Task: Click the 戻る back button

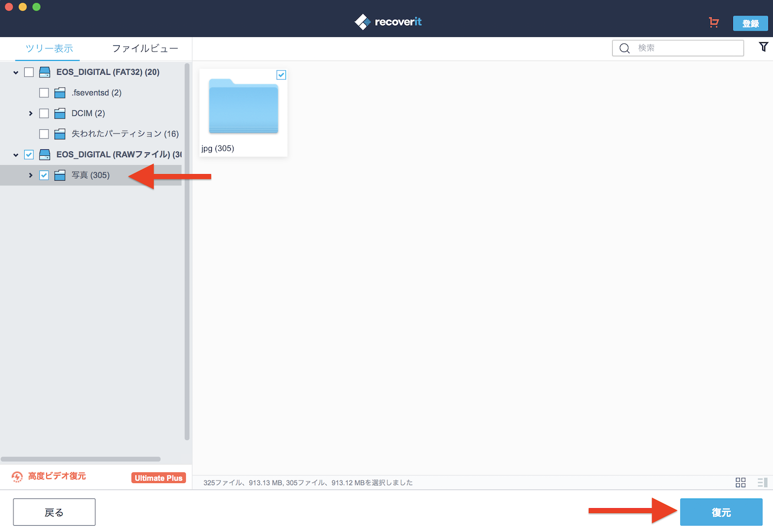Action: 54,512
